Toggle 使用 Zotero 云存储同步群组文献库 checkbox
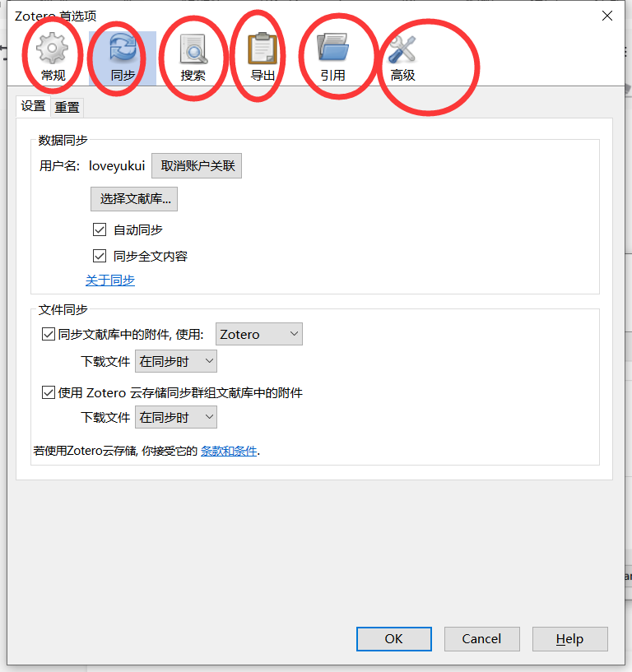 pos(48,392)
